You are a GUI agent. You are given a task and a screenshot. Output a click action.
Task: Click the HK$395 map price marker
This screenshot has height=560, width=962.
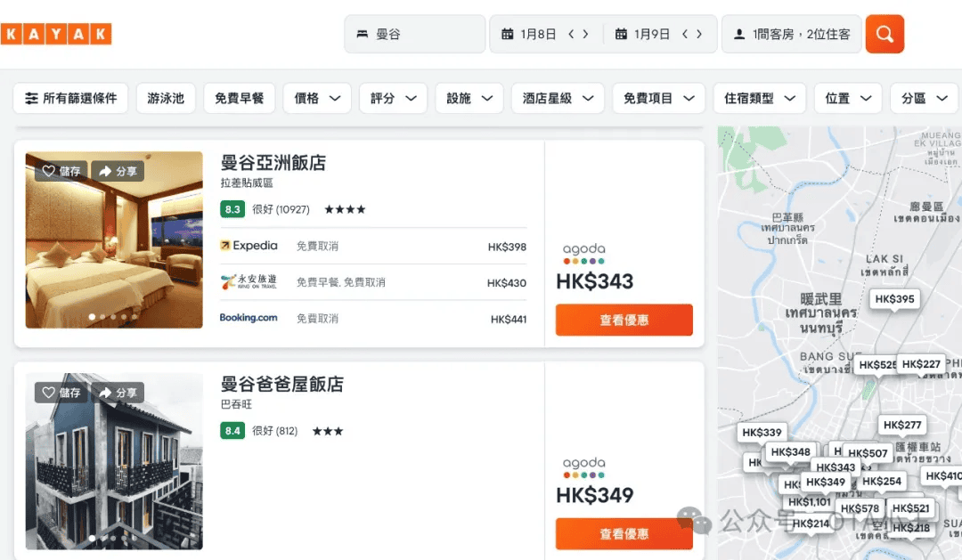pyautogui.click(x=894, y=299)
